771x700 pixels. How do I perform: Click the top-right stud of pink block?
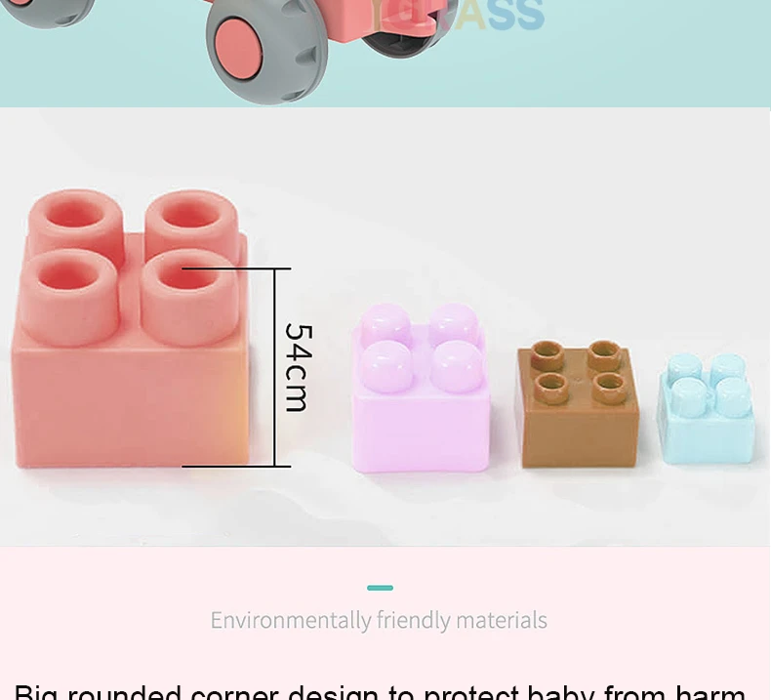(191, 219)
